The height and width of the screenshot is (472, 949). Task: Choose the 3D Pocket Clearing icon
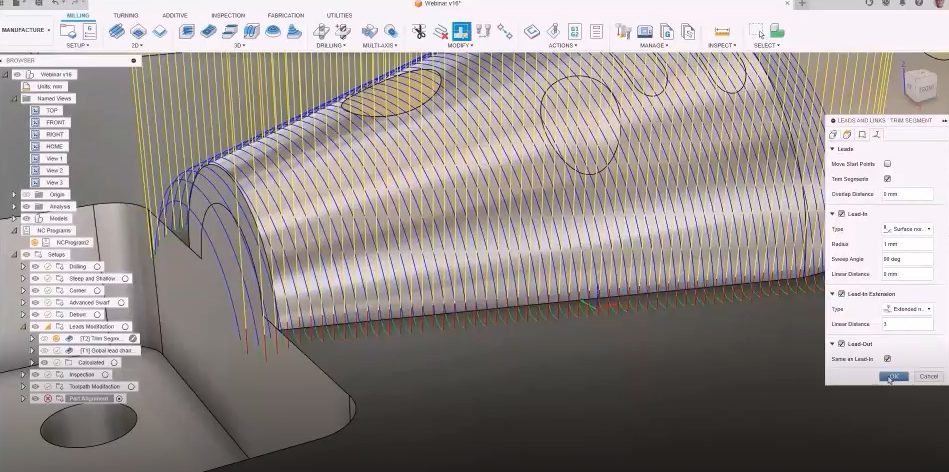click(208, 31)
